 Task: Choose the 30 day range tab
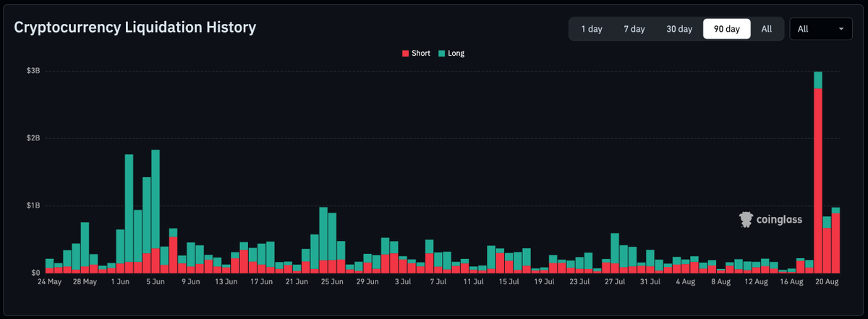679,29
